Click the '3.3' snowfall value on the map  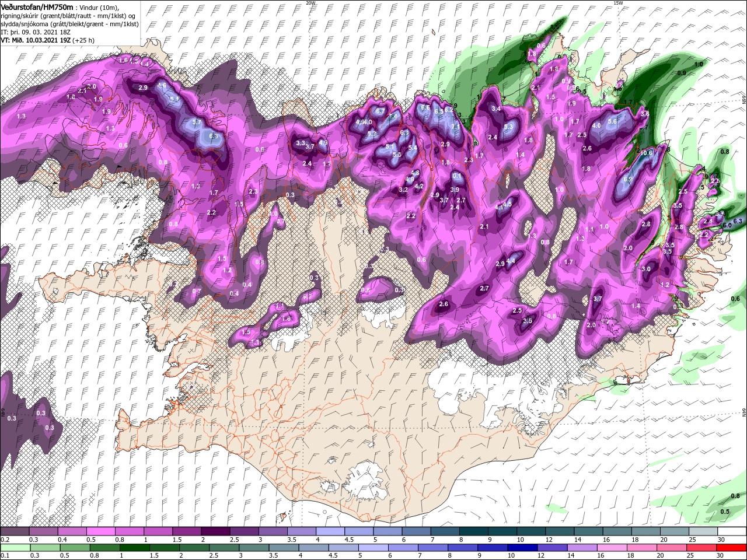tap(301, 143)
